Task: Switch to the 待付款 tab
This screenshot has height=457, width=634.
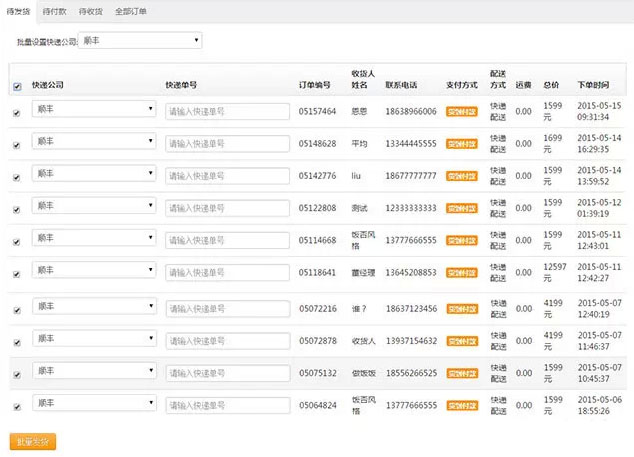Action: click(x=55, y=11)
